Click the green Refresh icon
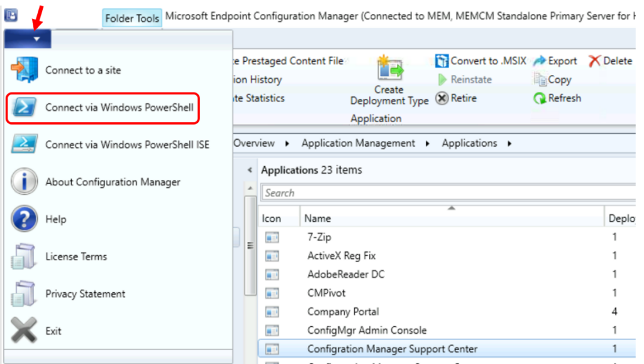 [540, 98]
